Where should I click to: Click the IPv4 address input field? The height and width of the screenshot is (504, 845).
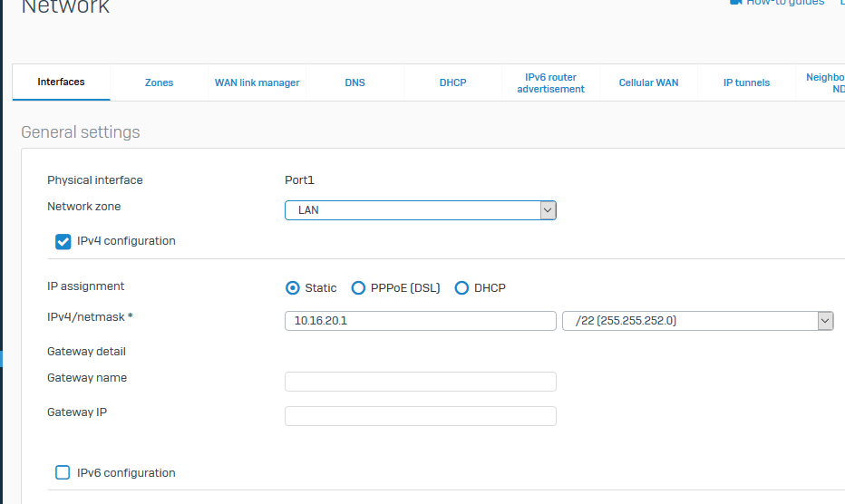point(420,321)
